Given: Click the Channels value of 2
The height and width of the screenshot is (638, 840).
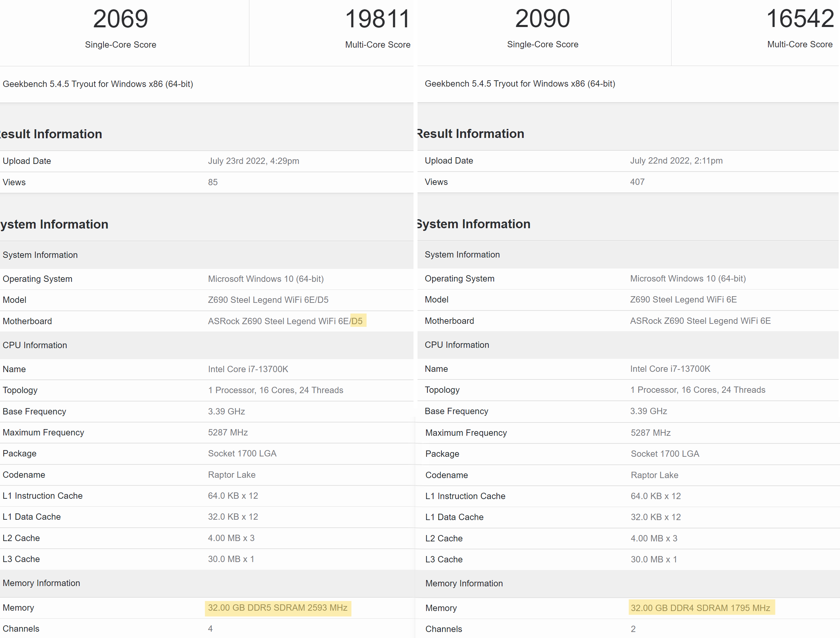Looking at the screenshot, I should pyautogui.click(x=633, y=629).
